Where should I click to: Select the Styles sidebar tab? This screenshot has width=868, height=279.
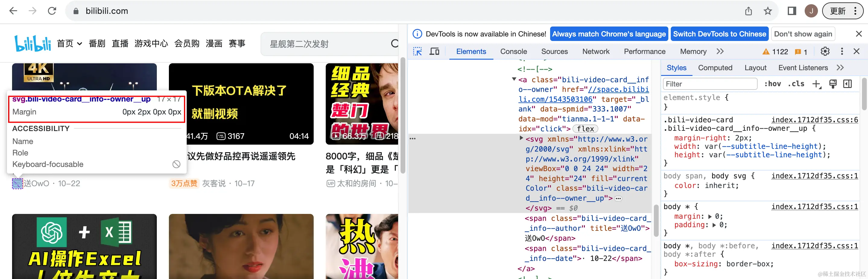(x=676, y=68)
